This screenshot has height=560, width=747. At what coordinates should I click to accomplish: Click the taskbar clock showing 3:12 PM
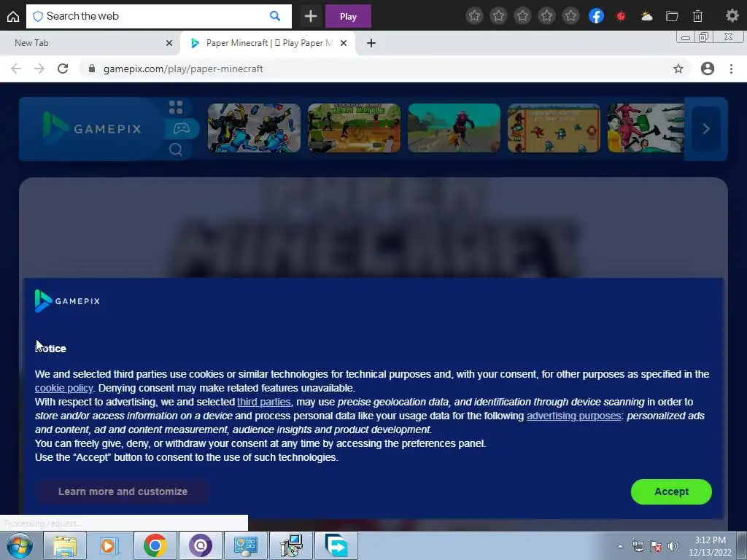[710, 546]
